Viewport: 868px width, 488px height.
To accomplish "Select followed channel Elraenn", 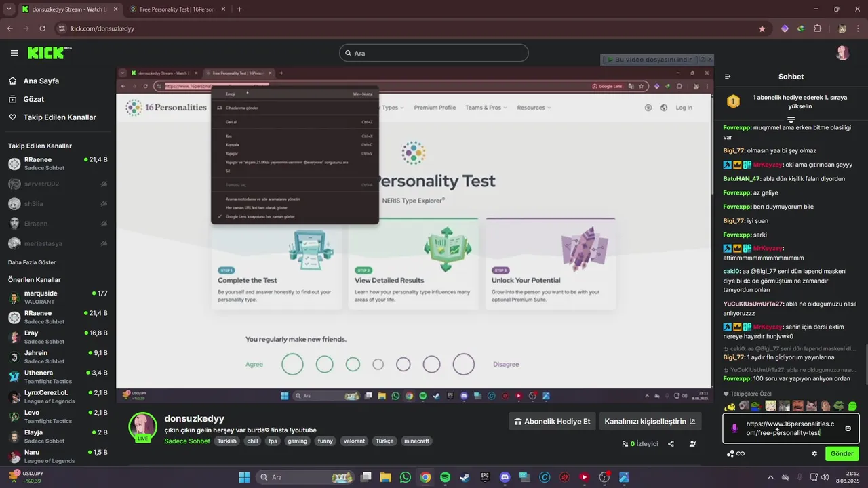I will pos(58,224).
